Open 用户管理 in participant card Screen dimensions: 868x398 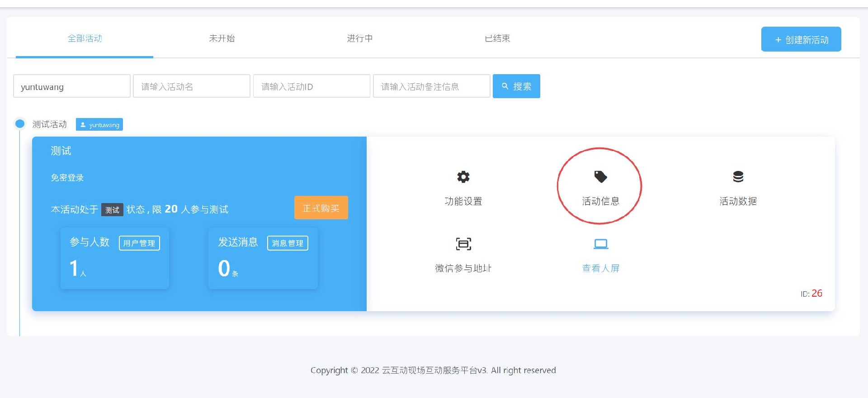[x=139, y=243]
